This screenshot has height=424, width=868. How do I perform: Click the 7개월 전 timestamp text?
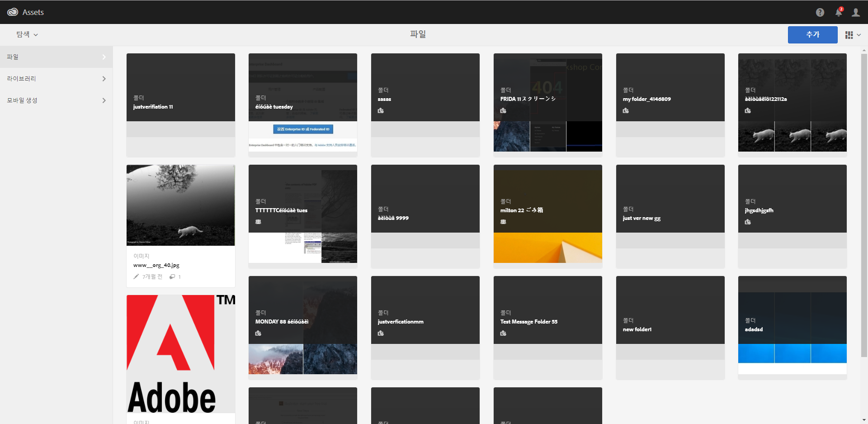152,276
